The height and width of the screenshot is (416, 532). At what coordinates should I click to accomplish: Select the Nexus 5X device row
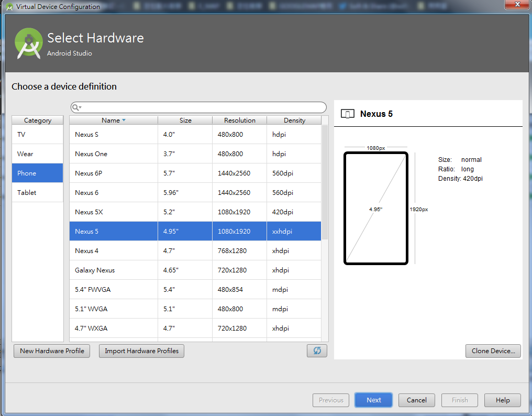tap(195, 212)
